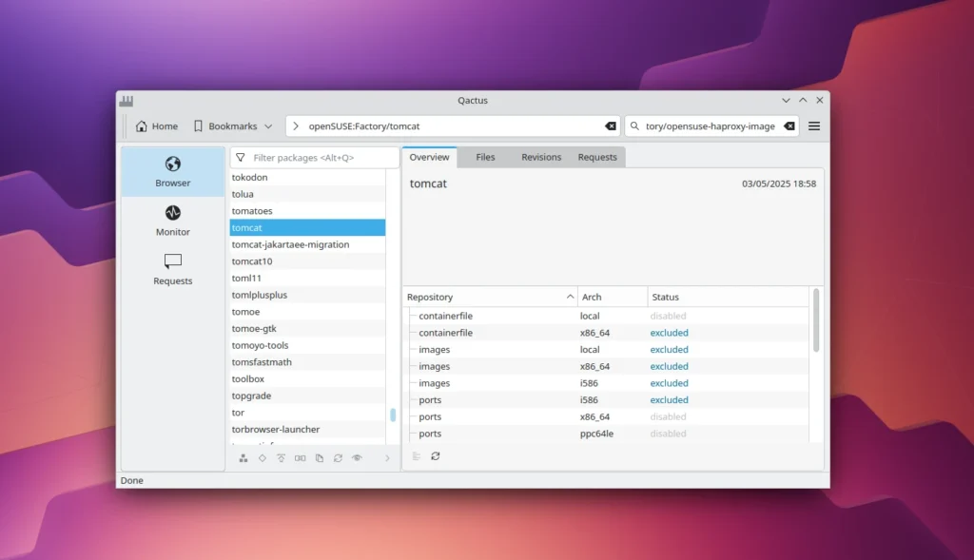The image size is (974, 560).
Task: Select the ports x86_64 row
Action: [x=606, y=416]
